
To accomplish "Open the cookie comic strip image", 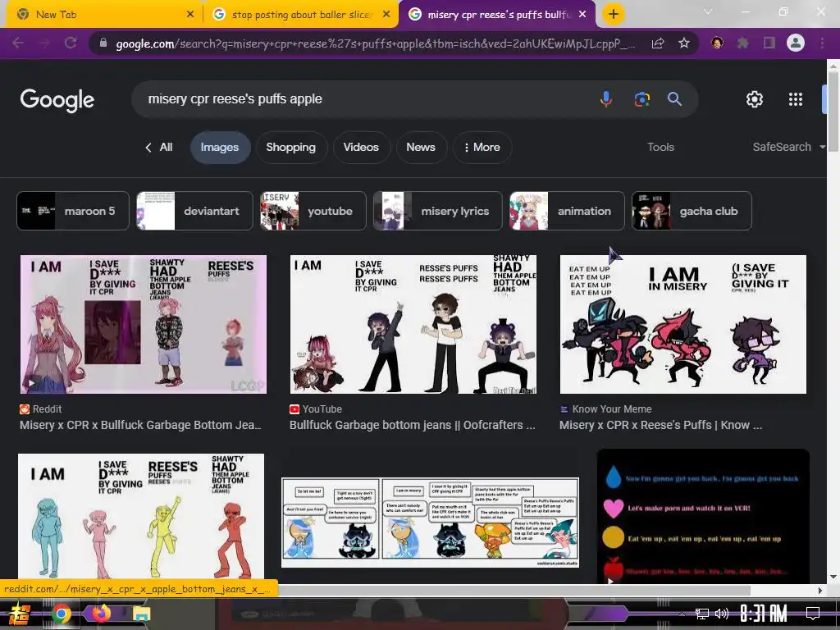I will (430, 523).
